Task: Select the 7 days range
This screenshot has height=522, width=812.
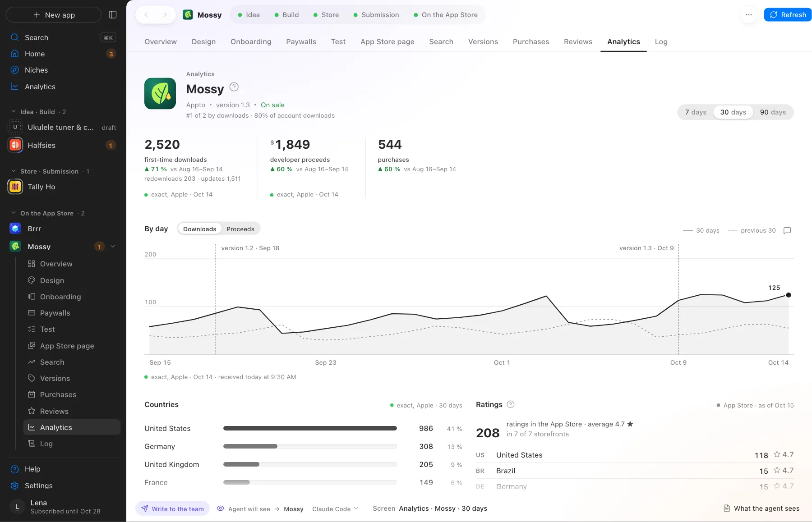Action: point(696,112)
